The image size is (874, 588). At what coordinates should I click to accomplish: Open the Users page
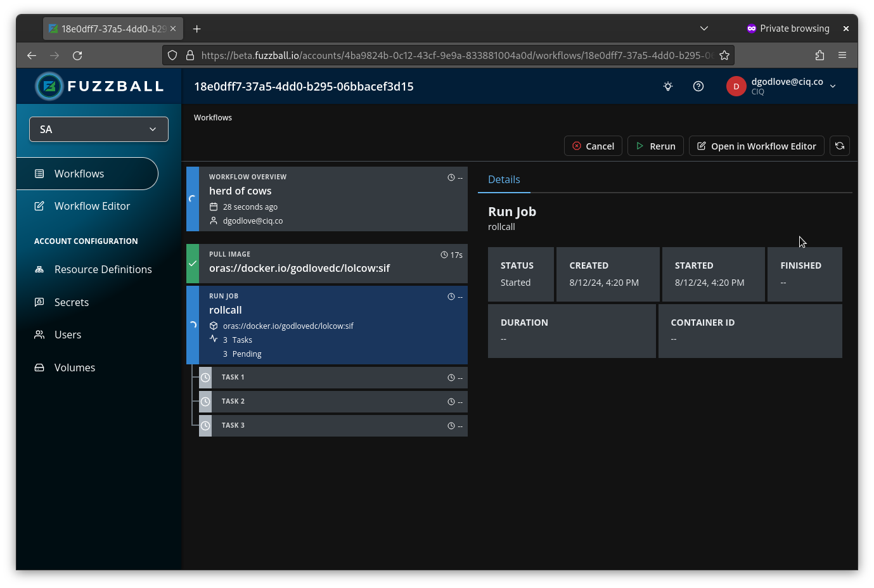pyautogui.click(x=68, y=335)
